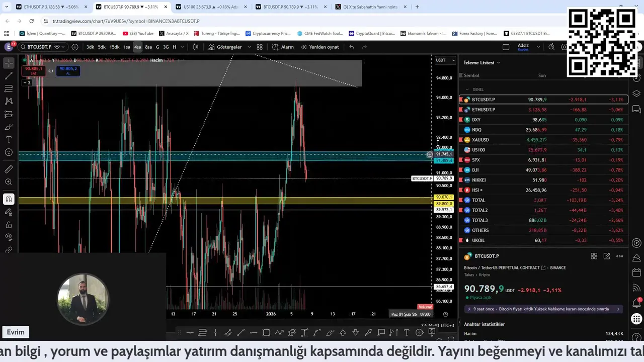644x362 pixels.
Task: Open a new browser tab with plus
Action: point(417,7)
